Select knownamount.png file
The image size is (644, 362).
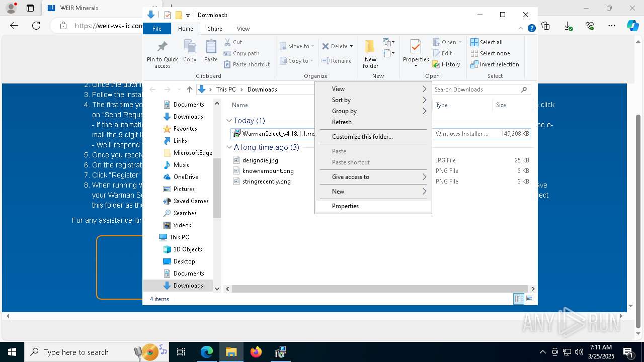coord(268,171)
